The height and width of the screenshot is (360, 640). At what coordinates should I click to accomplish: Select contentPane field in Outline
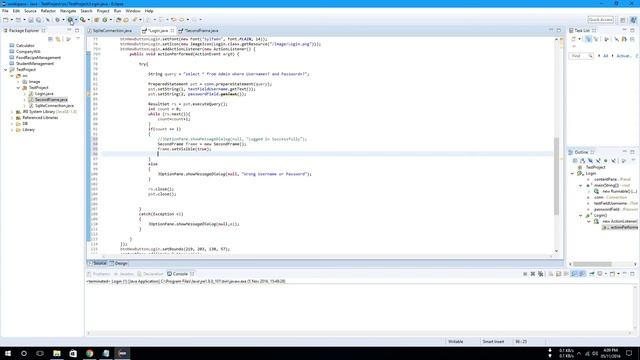[x=605, y=179]
